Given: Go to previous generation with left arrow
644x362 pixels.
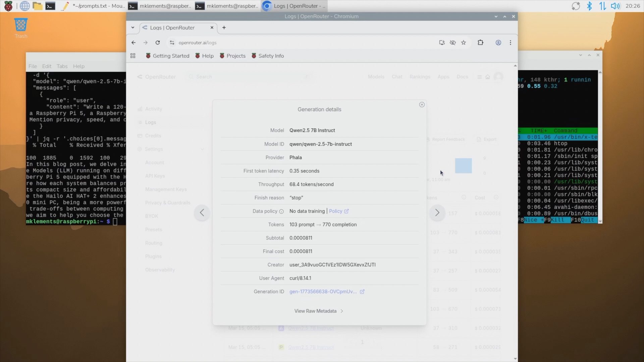Looking at the screenshot, I should [x=202, y=213].
